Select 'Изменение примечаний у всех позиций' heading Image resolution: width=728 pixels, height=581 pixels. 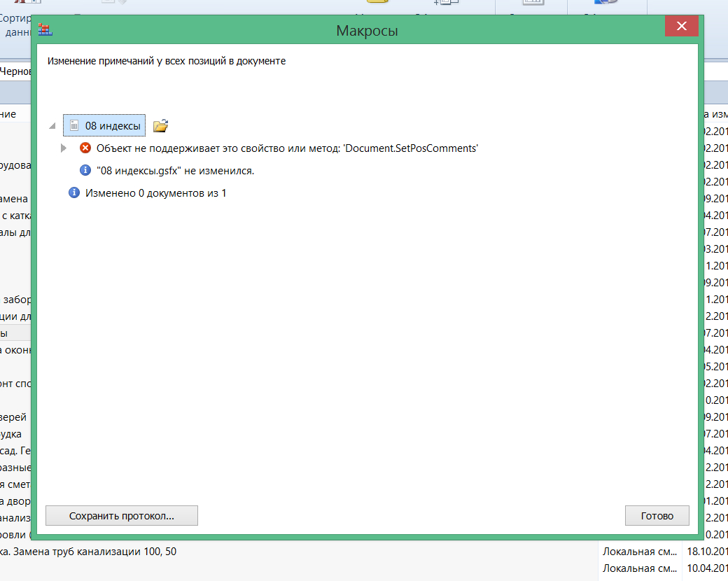coord(167,61)
